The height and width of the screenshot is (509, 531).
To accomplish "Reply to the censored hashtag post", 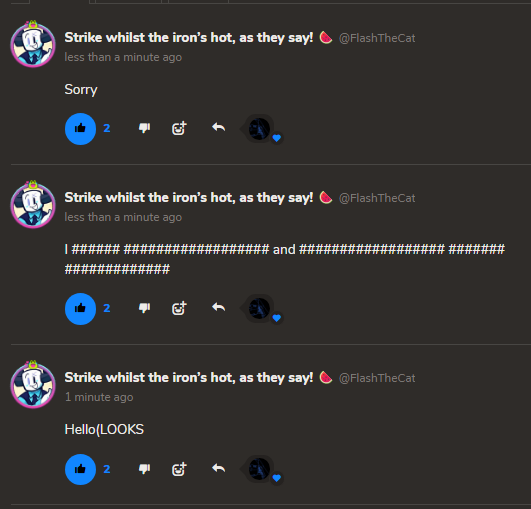I will [x=218, y=308].
